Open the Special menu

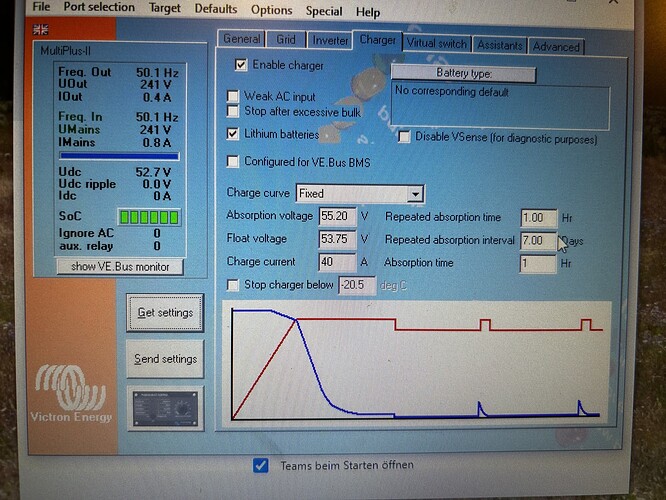point(324,11)
